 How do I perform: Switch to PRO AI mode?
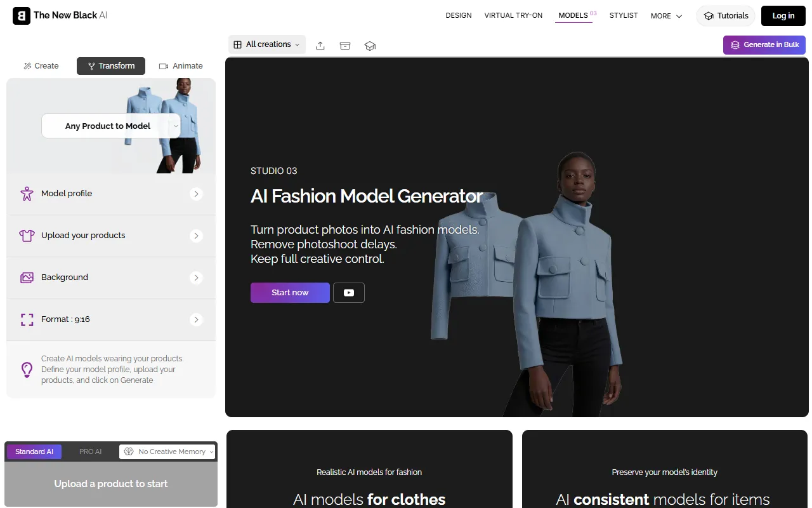[x=90, y=451]
